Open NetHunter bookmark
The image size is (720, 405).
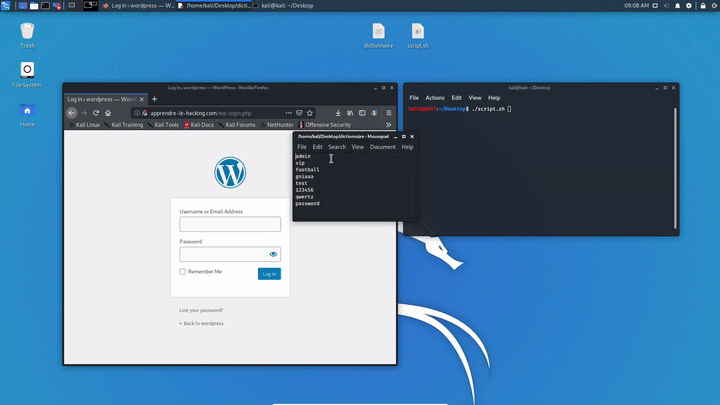(277, 125)
